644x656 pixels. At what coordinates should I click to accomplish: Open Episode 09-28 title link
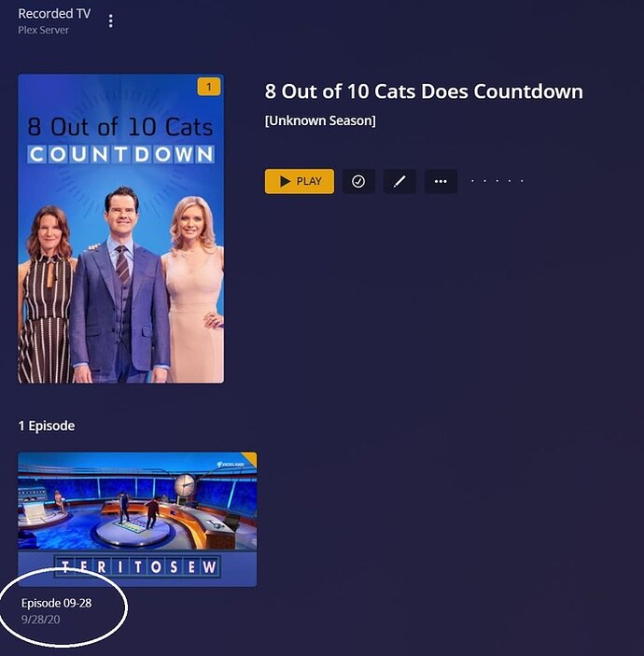pos(57,603)
